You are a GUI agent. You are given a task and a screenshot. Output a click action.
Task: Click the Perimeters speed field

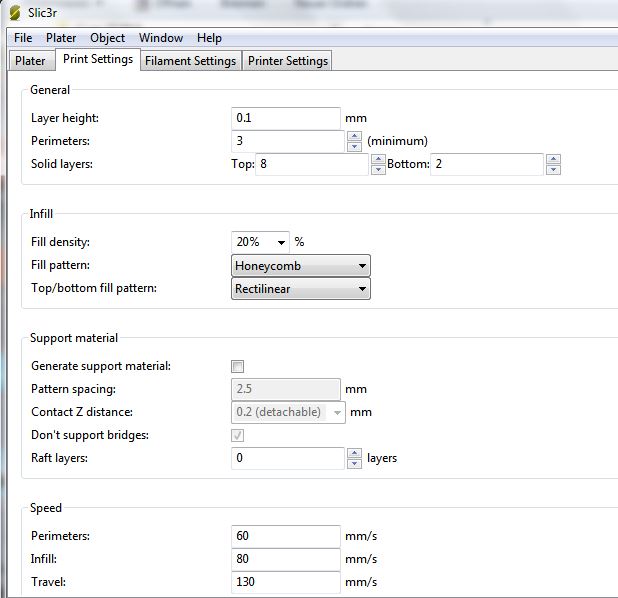click(286, 536)
